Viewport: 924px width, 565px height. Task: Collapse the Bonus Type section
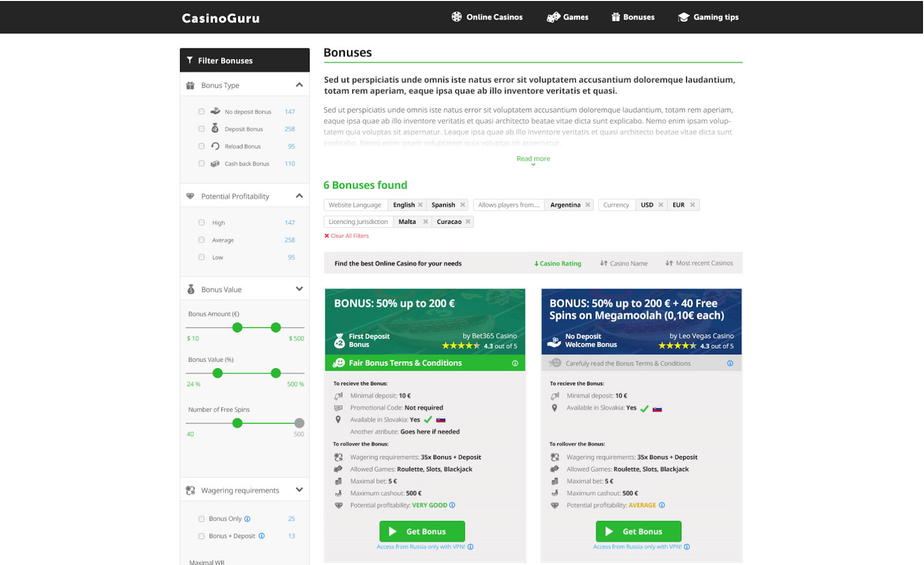click(x=299, y=85)
